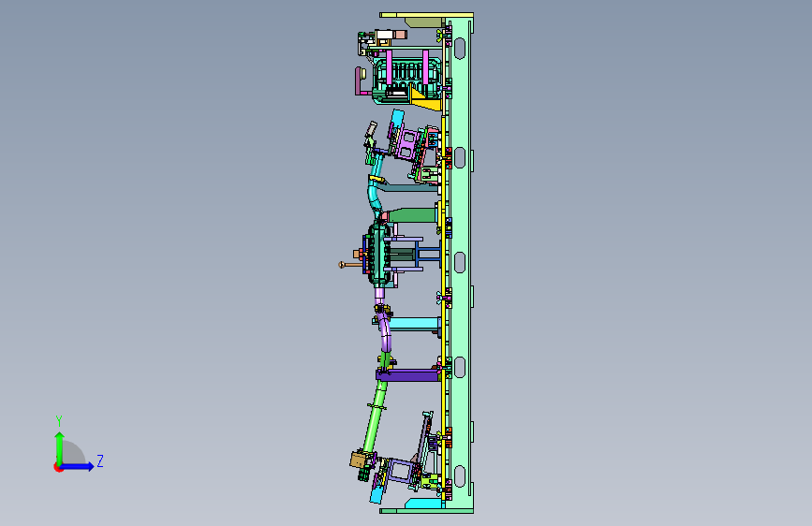812x526 pixels.
Task: Click the green Y axis arrow of the triad
Action: click(60, 447)
